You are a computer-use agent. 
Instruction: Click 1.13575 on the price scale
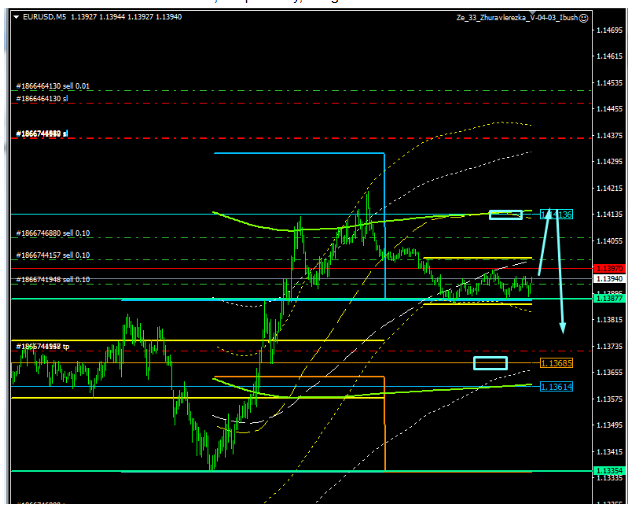[x=610, y=399]
